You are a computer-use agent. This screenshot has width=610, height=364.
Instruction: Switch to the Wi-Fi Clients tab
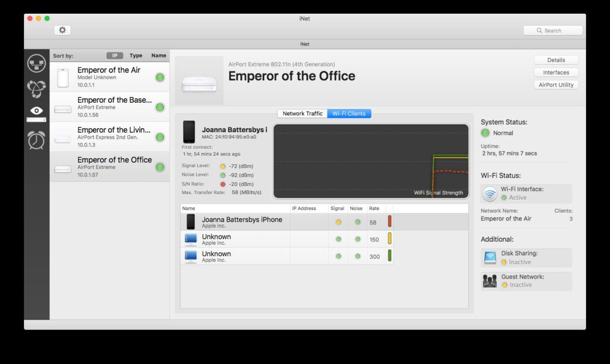349,113
